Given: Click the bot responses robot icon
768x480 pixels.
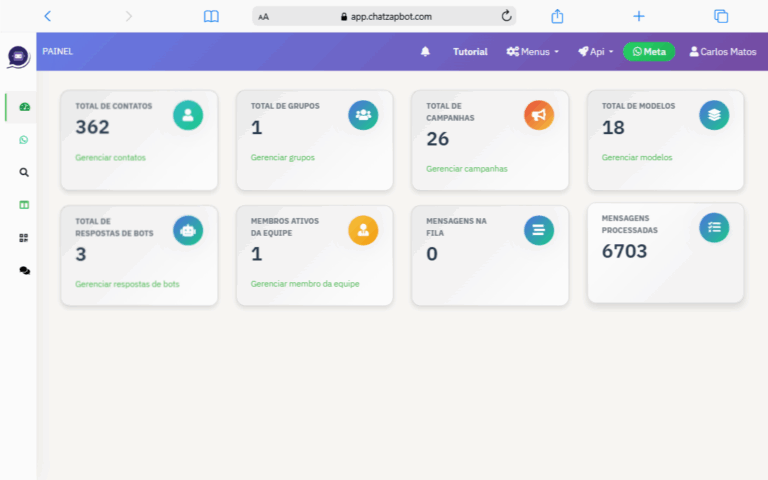Looking at the screenshot, I should click(188, 230).
